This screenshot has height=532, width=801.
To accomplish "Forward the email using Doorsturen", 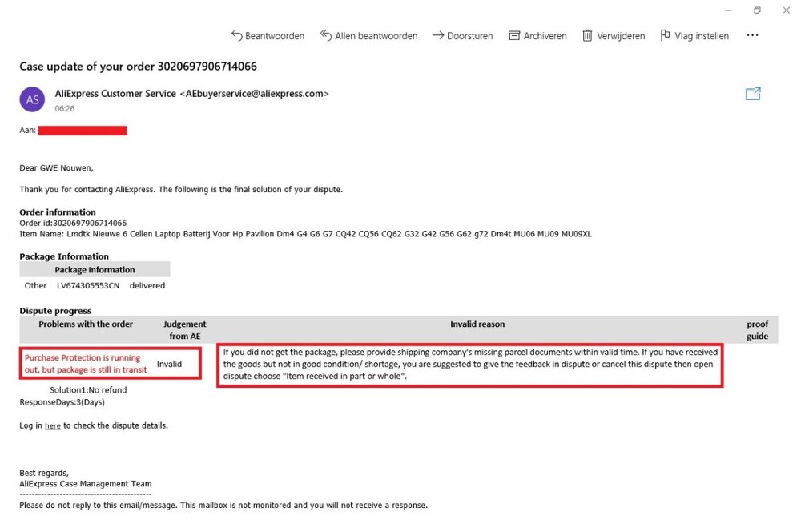I will 463,36.
